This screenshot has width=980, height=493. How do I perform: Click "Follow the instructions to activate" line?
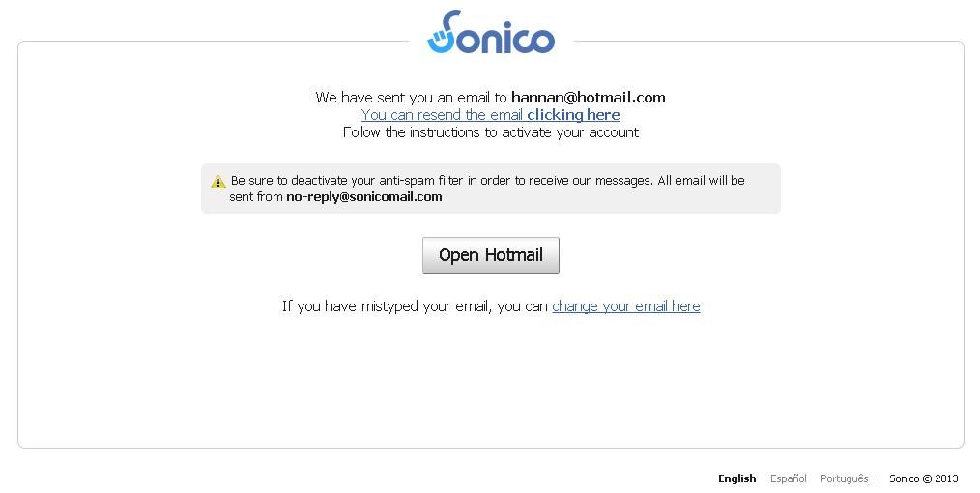point(490,132)
